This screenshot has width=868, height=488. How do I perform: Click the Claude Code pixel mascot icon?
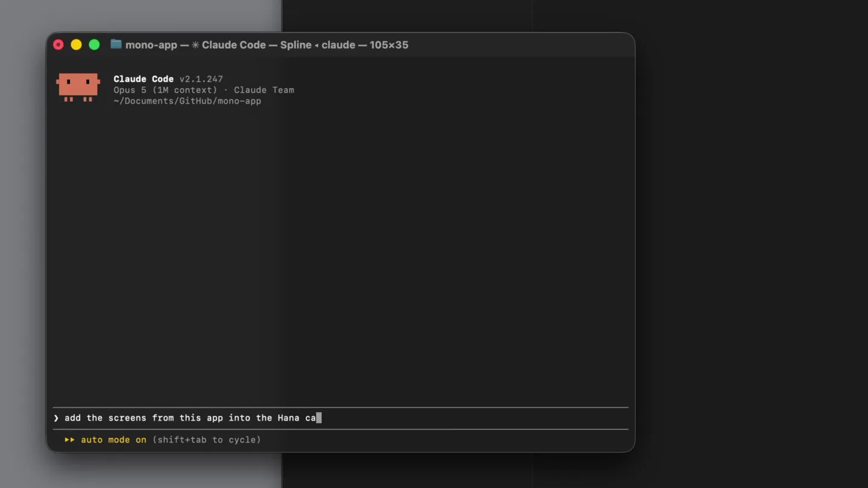[x=78, y=87]
